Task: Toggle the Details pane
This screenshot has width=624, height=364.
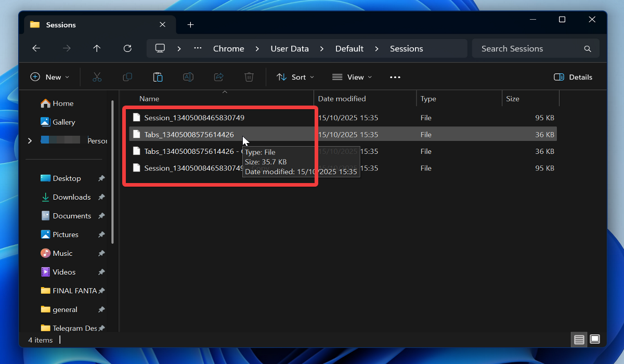Action: tap(573, 77)
